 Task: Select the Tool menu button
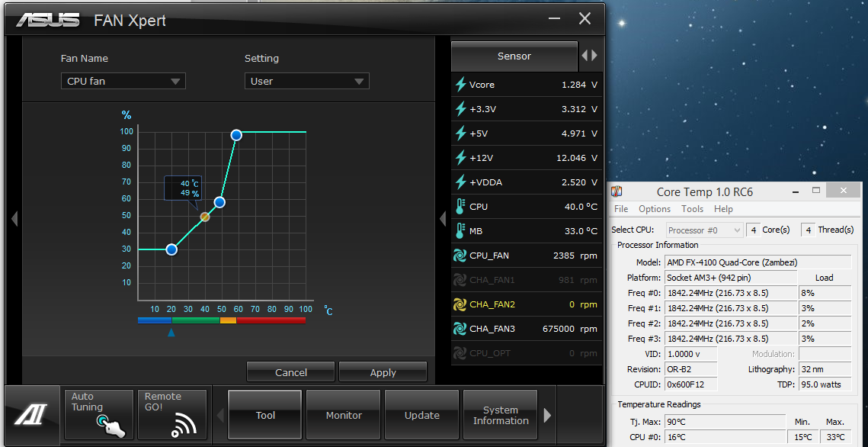pyautogui.click(x=265, y=415)
